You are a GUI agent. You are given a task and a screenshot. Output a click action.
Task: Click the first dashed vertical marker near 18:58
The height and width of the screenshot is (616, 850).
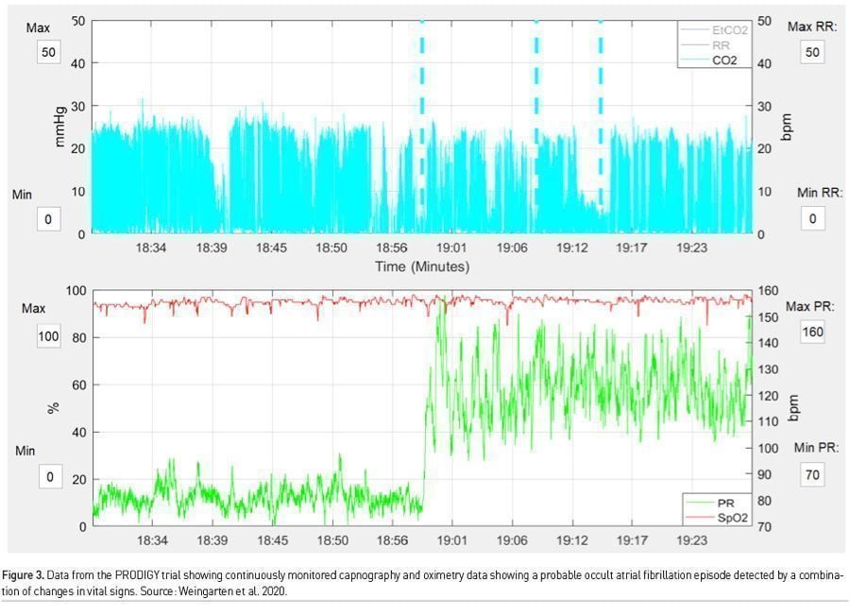(x=422, y=114)
